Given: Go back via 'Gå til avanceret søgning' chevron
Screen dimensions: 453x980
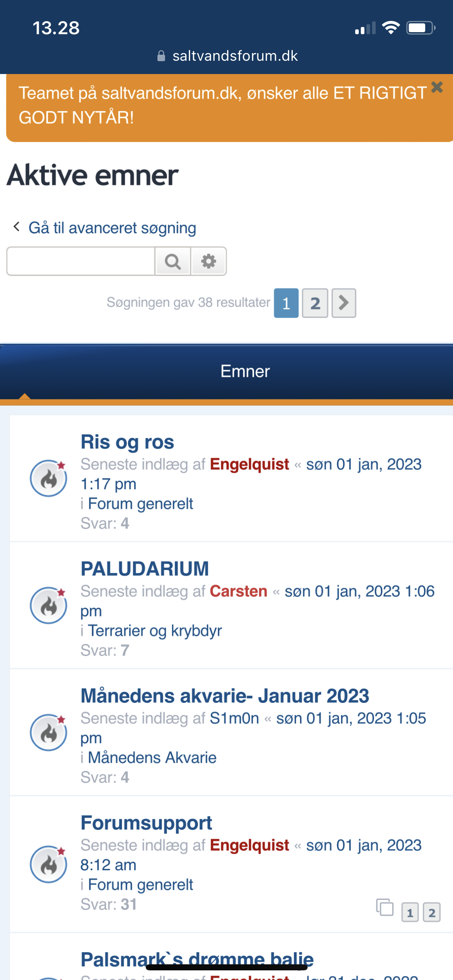Looking at the screenshot, I should (x=17, y=227).
